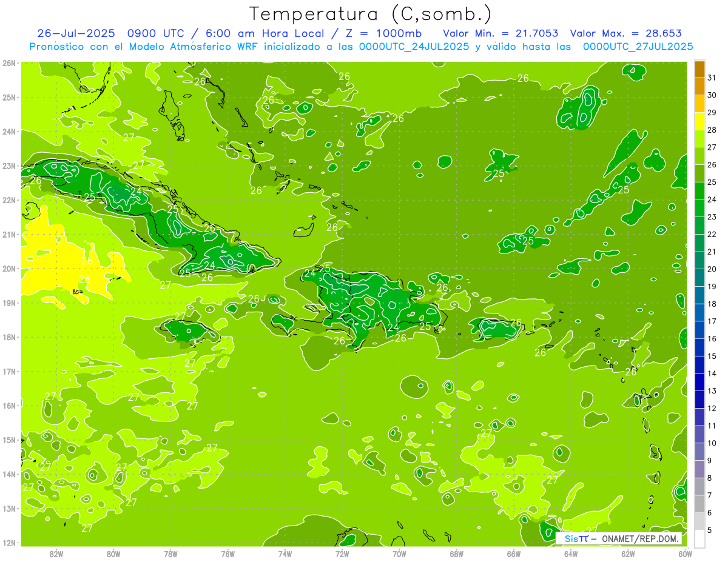
Task: Click the lime swatch between labels 27 and 28
Action: coord(699,139)
